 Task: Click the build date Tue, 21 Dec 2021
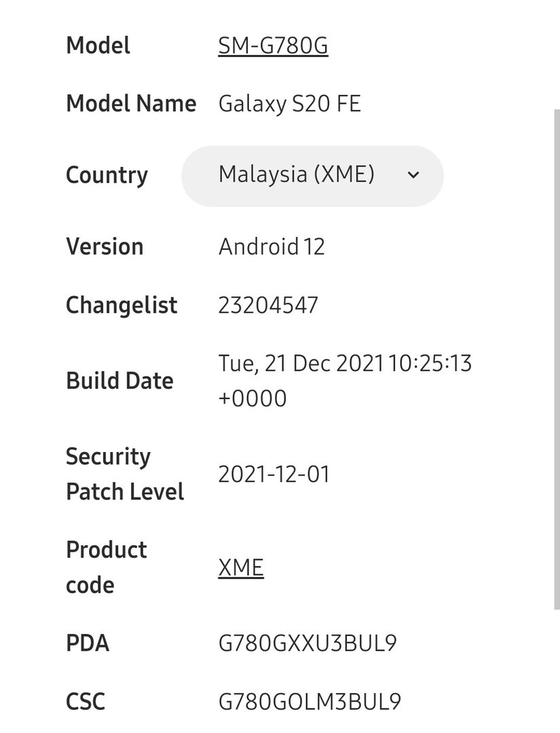tap(301, 363)
